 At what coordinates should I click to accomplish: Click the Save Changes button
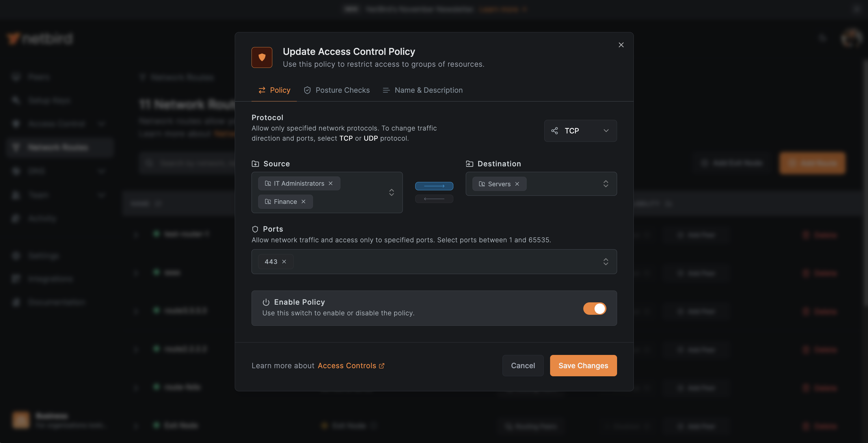(583, 366)
